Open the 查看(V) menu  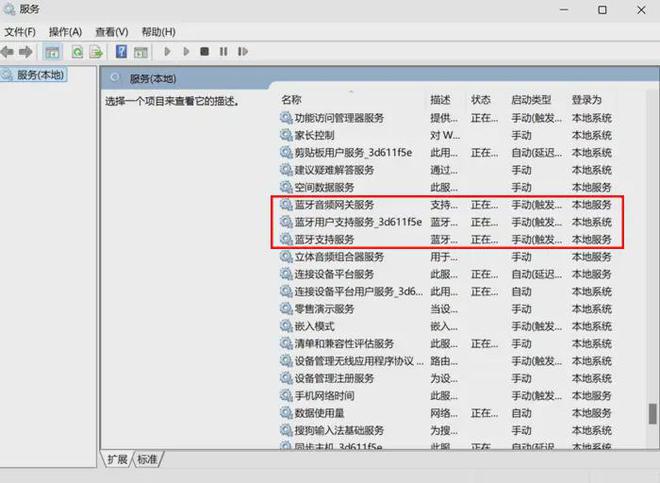click(112, 32)
